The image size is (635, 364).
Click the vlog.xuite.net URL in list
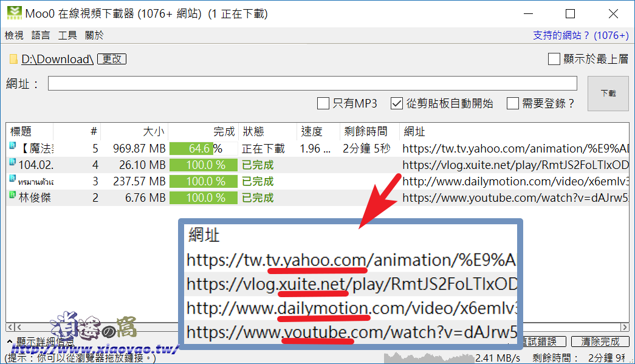pyautogui.click(x=515, y=165)
